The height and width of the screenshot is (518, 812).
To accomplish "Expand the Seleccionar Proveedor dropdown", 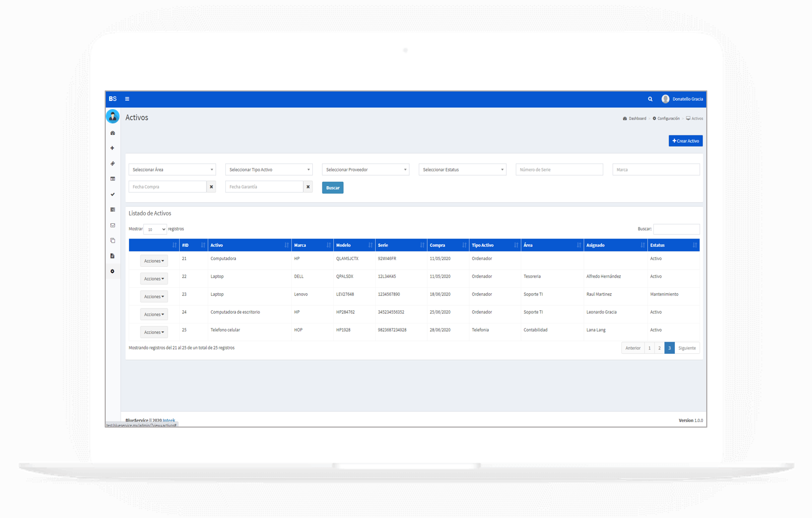I will click(x=365, y=170).
